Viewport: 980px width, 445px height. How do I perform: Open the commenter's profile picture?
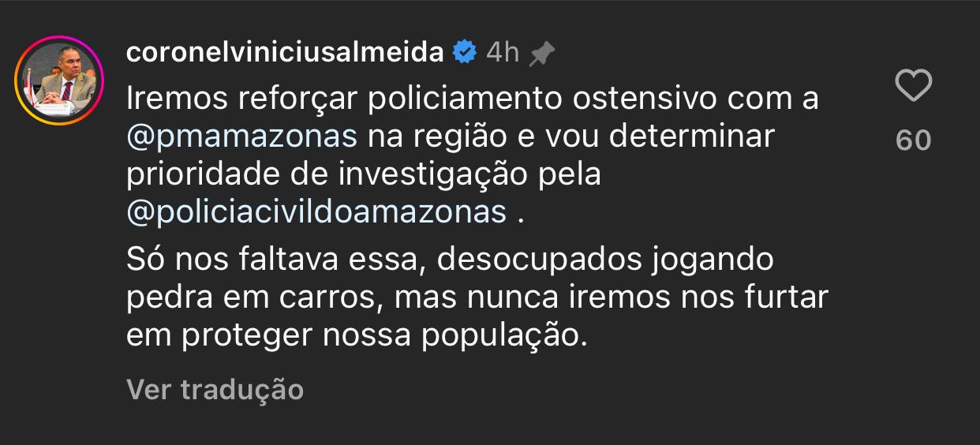coord(59,81)
